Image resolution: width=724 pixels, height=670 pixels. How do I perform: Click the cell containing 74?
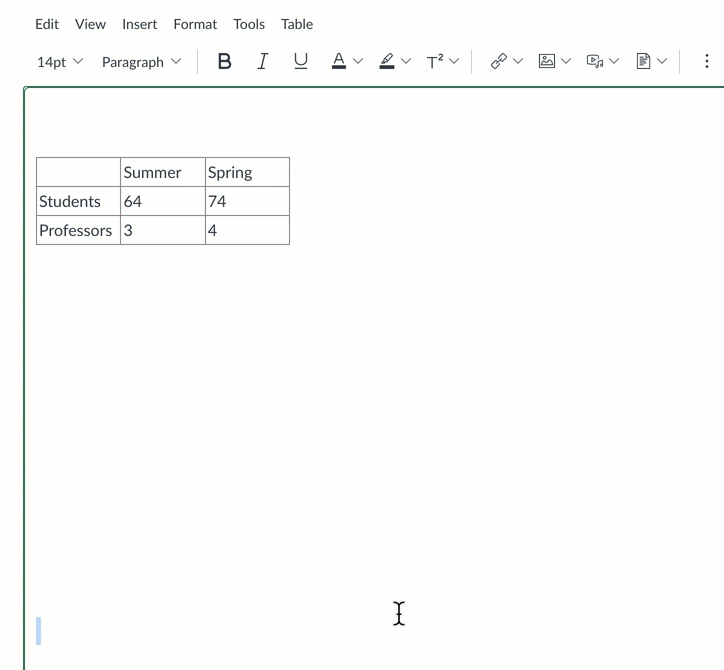pos(247,201)
